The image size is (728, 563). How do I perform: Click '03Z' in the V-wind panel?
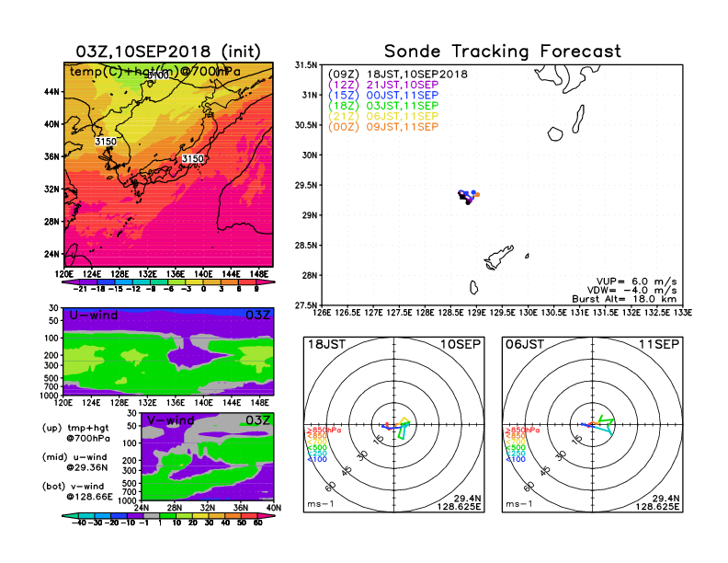[x=257, y=420]
